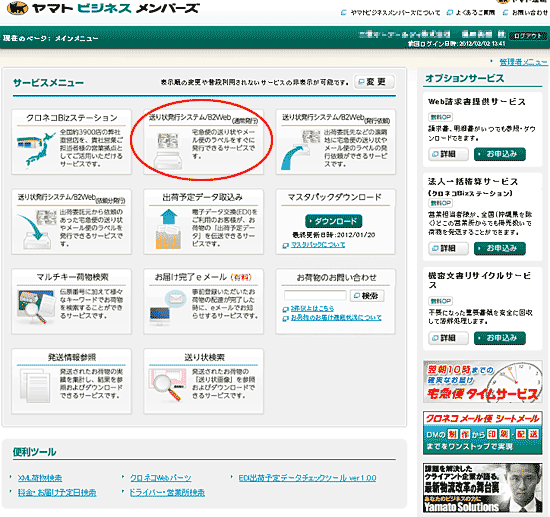Open the 管理者メニュー link
Image resolution: width=550 pixels, height=517 pixels.
523,62
